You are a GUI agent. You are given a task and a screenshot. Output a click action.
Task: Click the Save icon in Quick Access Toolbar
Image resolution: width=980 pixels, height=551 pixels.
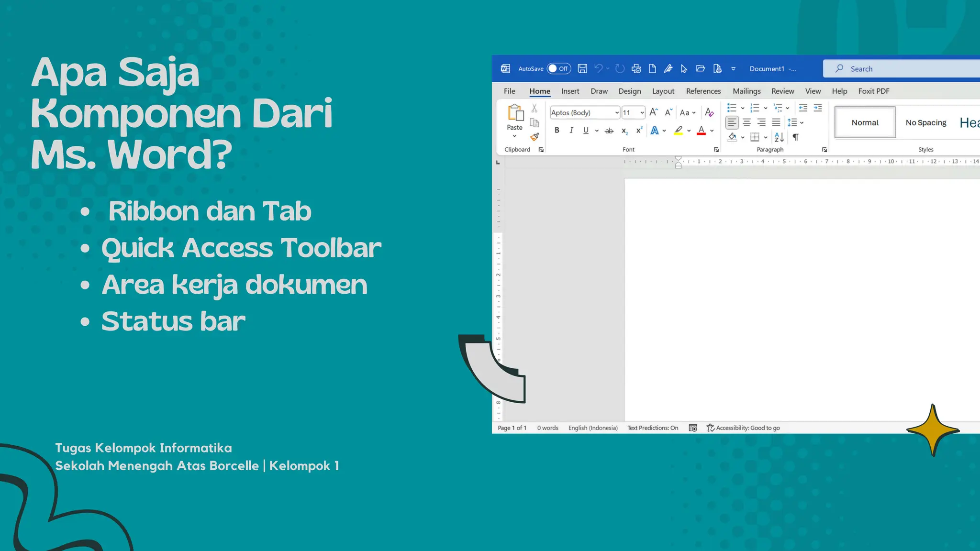pyautogui.click(x=582, y=68)
